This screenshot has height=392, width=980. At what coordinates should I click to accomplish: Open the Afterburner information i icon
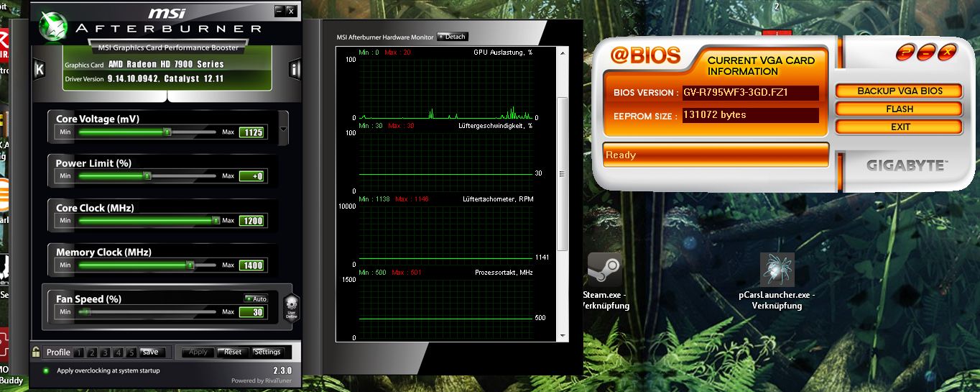point(295,69)
